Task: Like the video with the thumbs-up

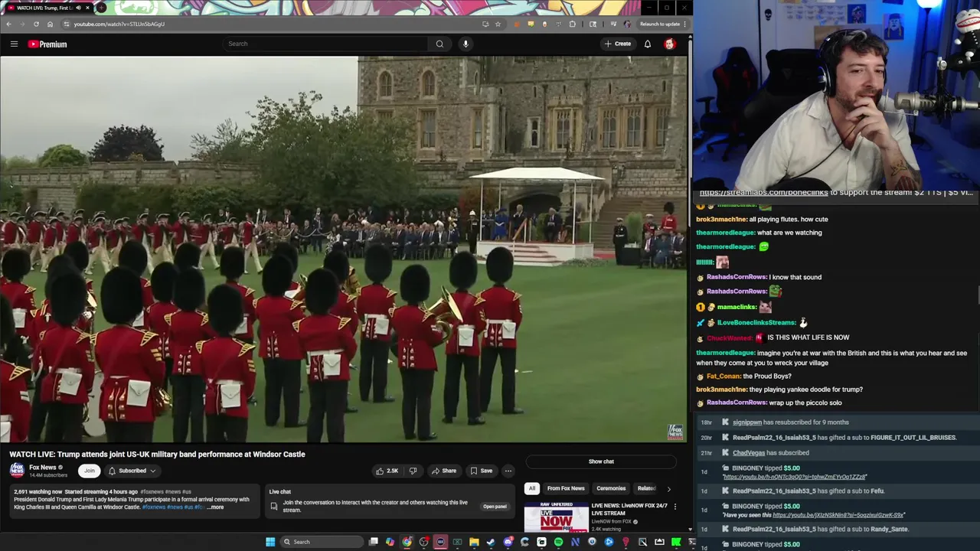Action: pyautogui.click(x=387, y=471)
